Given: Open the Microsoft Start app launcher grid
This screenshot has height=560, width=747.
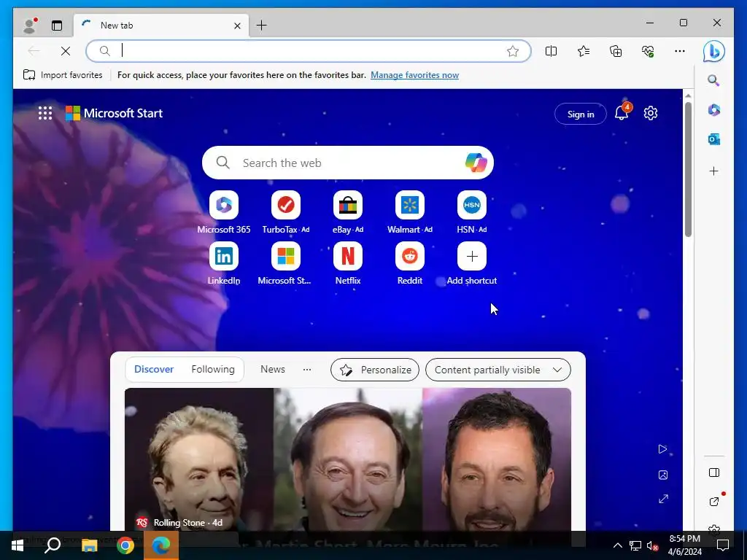Looking at the screenshot, I should click(x=45, y=113).
